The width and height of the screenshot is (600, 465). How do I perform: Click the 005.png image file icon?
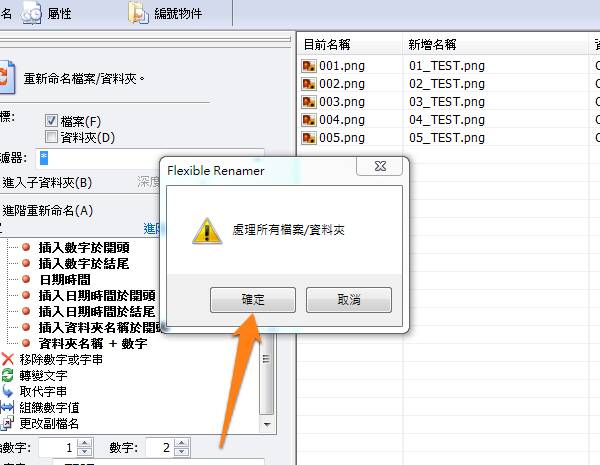tap(309, 138)
